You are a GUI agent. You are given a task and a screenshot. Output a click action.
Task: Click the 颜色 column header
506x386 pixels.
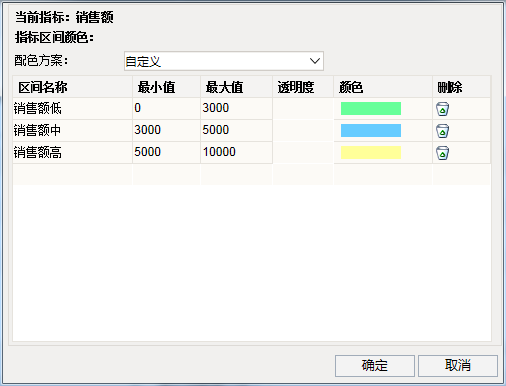click(x=383, y=87)
